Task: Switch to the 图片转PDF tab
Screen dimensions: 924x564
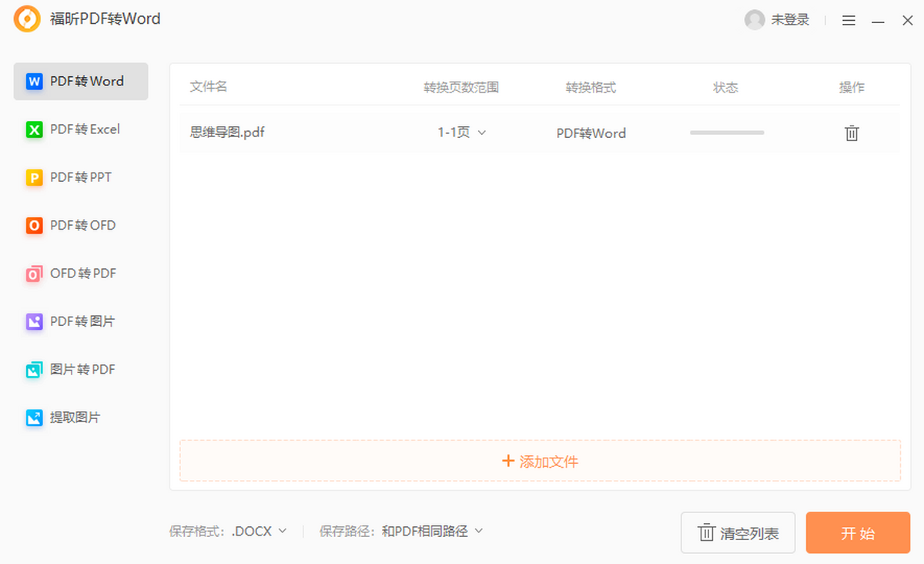Action: tap(82, 370)
